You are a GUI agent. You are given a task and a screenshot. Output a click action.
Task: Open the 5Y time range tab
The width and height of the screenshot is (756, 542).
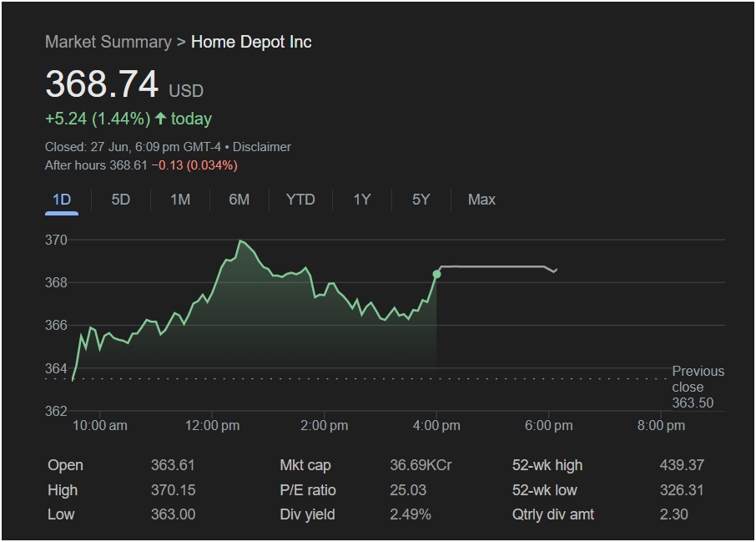point(421,200)
